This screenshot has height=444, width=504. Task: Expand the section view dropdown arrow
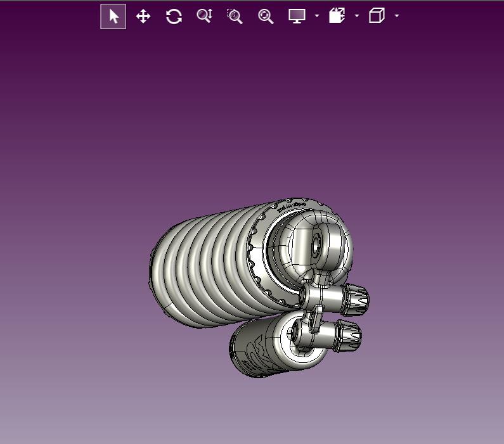point(357,16)
